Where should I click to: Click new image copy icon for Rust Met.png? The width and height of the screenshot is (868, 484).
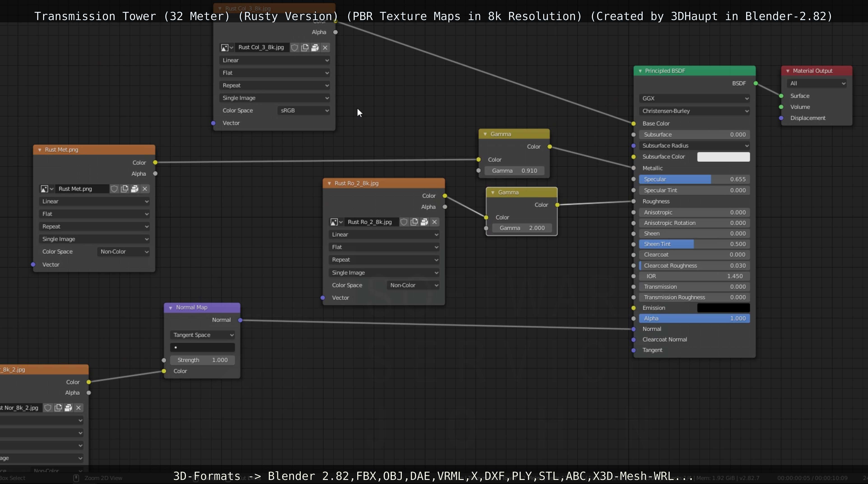(124, 189)
